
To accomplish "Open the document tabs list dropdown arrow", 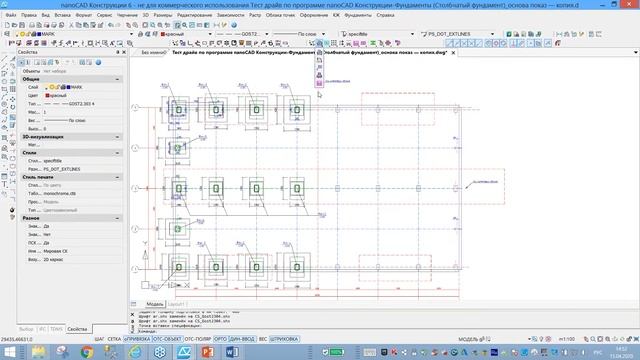I will (x=636, y=53).
